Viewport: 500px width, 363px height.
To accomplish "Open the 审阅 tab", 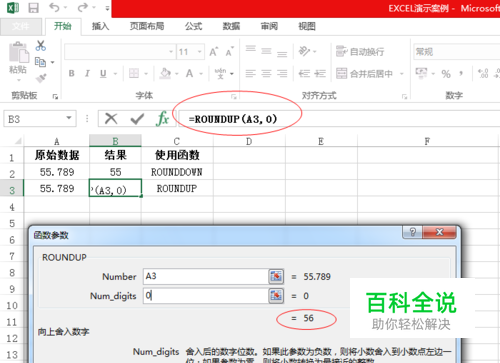I will pyautogui.click(x=269, y=26).
